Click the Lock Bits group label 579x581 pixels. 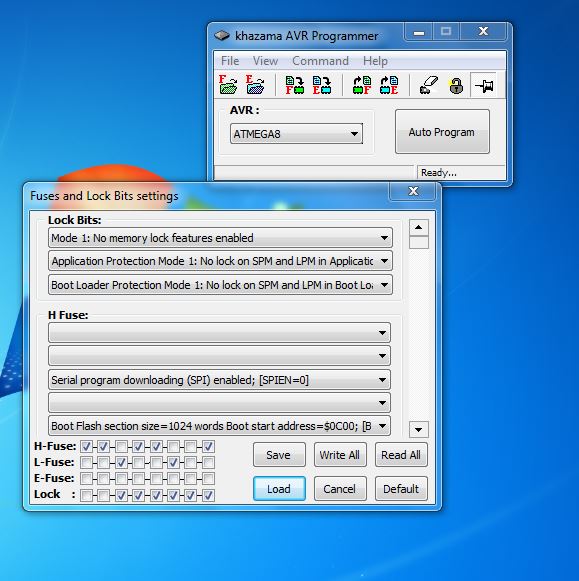[74, 220]
